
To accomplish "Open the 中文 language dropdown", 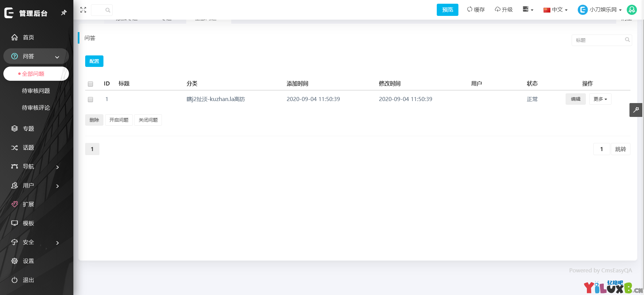I will (555, 10).
